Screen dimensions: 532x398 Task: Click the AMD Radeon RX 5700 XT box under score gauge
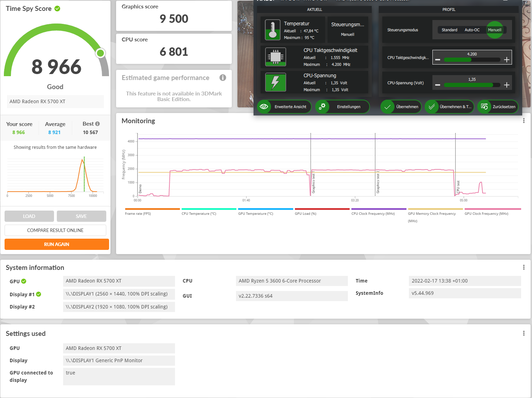click(x=55, y=101)
